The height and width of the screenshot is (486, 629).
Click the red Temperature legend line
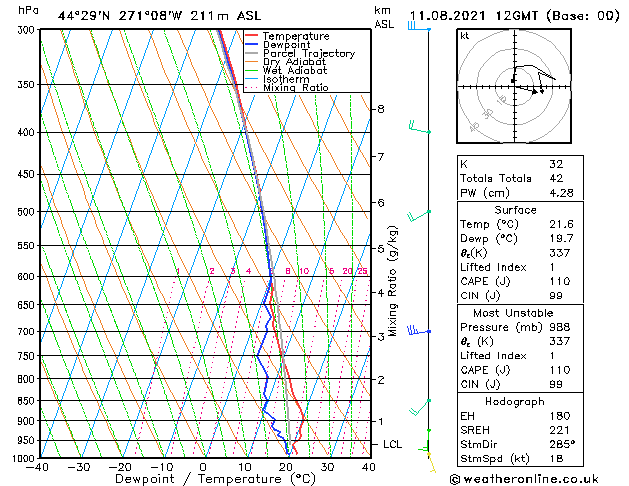coord(251,36)
